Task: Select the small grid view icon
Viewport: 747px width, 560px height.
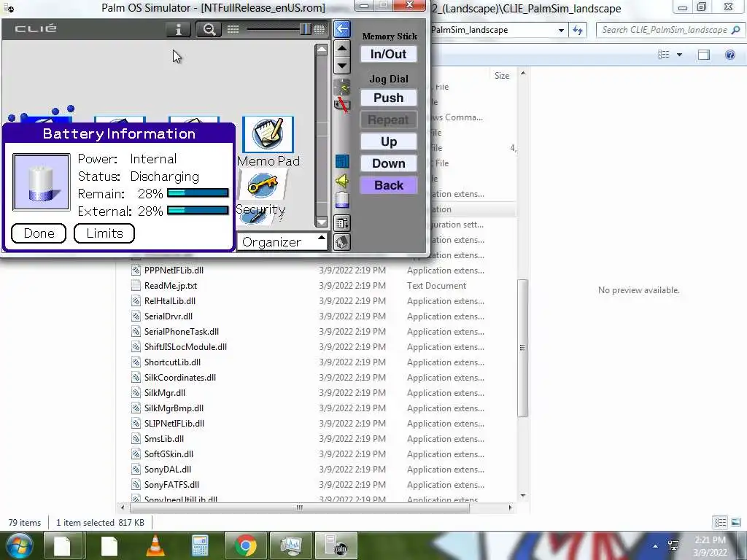Action: (233, 29)
